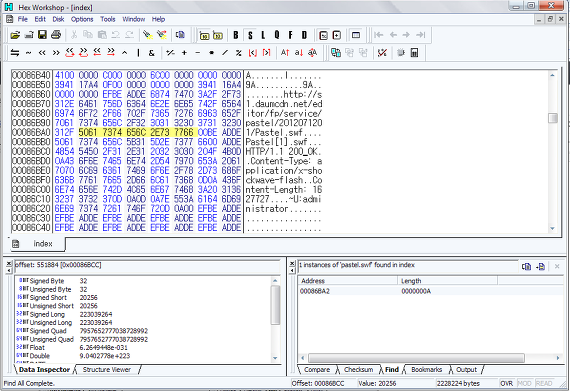570x391 pixels.
Task: Click the shift left icon
Action: [42, 53]
